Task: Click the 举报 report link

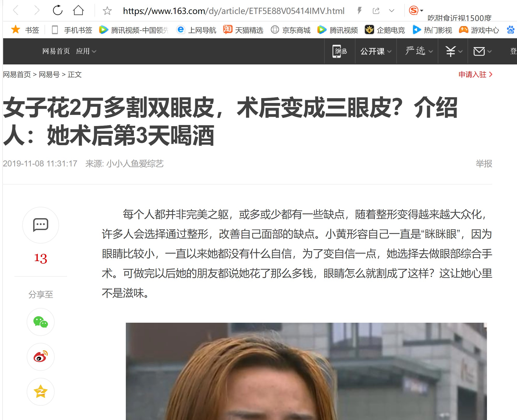Action: [484, 164]
